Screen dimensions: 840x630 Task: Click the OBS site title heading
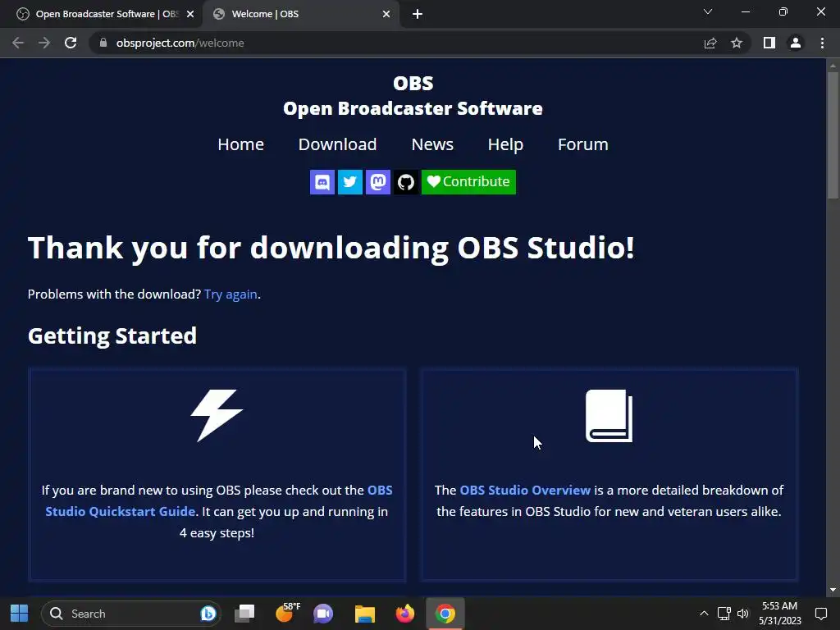413,96
